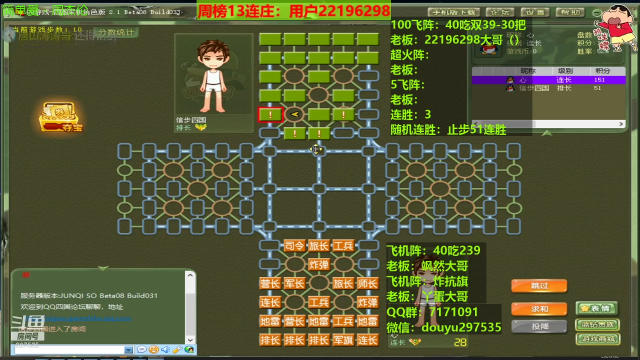This screenshot has height=360, width=640.
Task: Open the 论坛 forum menu button
Action: [500, 12]
